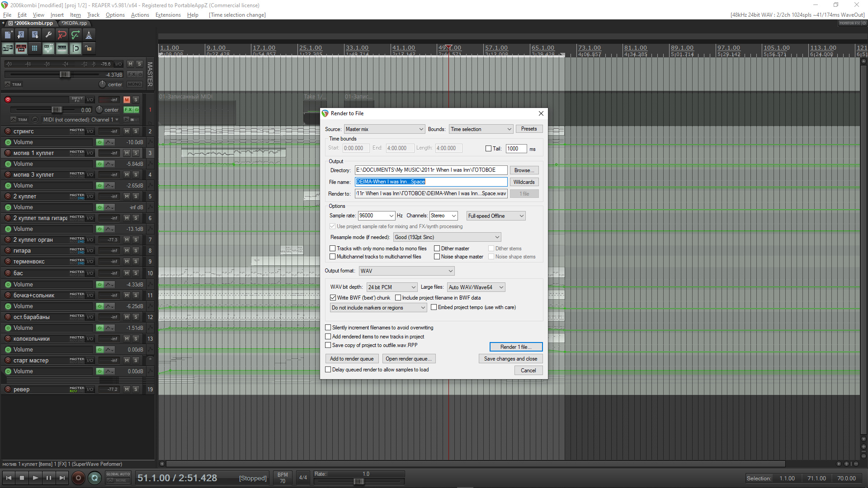Toggle the grid lines toolbar icon
Image resolution: width=868 pixels, height=488 pixels.
click(x=34, y=48)
